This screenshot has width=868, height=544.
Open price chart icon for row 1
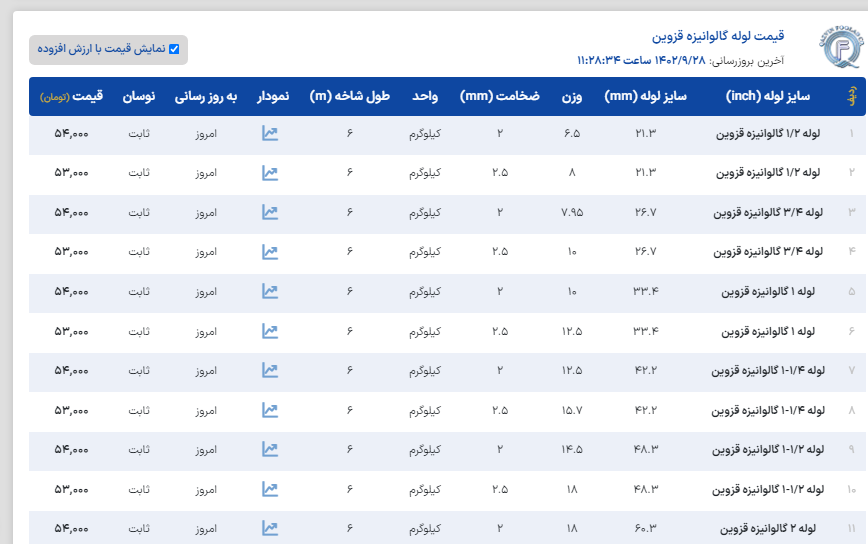coord(269,133)
